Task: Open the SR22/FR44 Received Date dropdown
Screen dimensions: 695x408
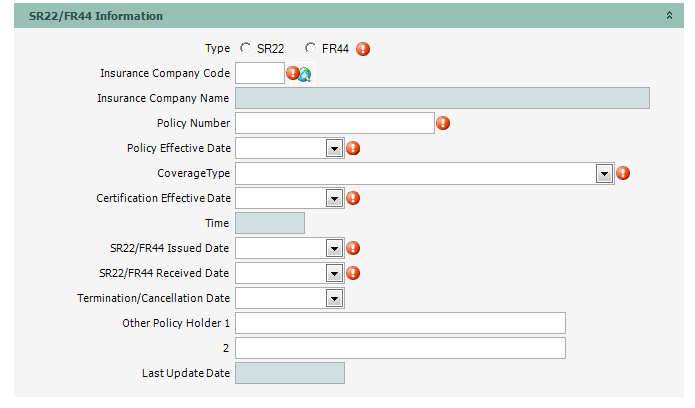Action: pyautogui.click(x=335, y=273)
